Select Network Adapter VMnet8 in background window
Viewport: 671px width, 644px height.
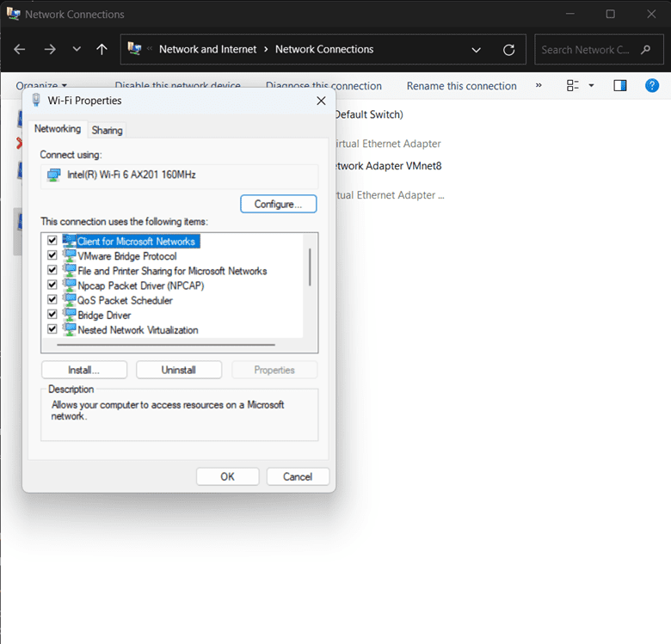coord(389,166)
